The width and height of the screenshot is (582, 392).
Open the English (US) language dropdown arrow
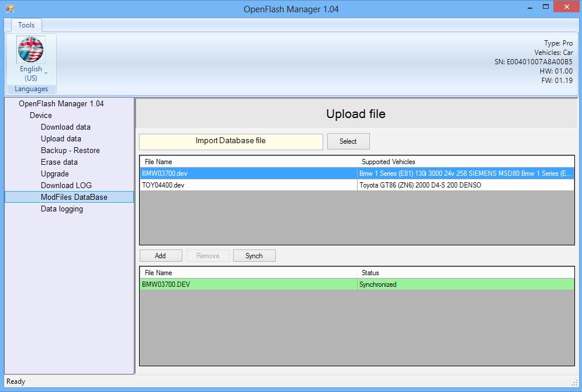[46, 73]
